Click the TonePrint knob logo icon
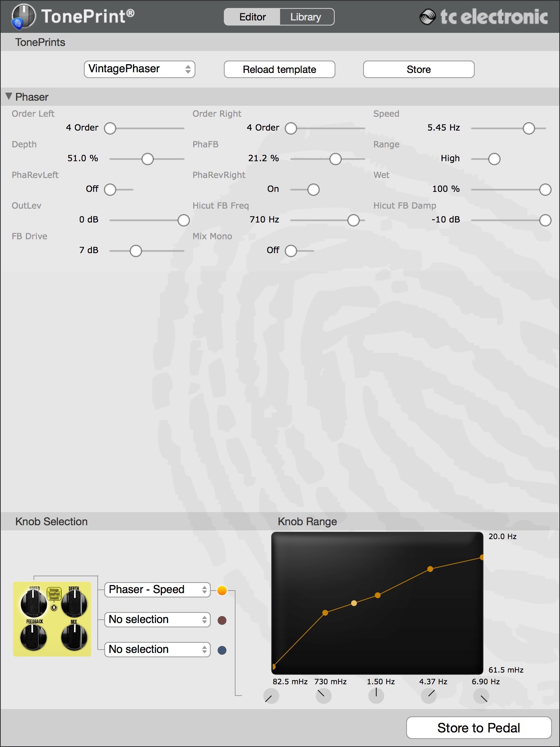Image resolution: width=560 pixels, height=747 pixels. pos(23,16)
